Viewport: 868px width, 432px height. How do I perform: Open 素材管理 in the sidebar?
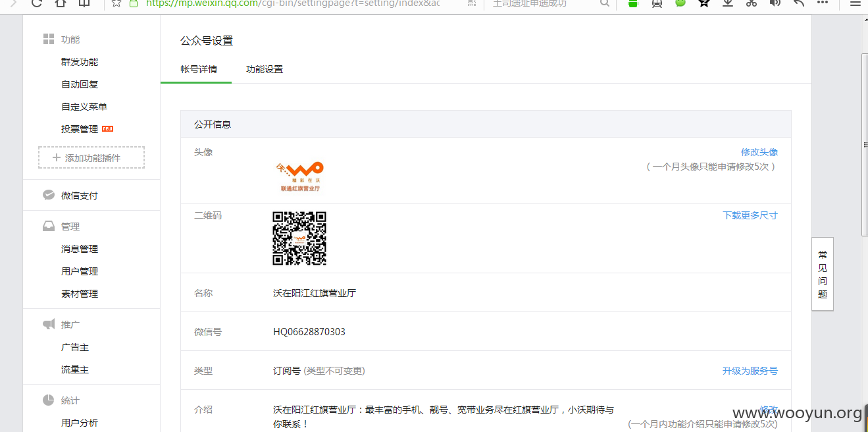point(80,294)
